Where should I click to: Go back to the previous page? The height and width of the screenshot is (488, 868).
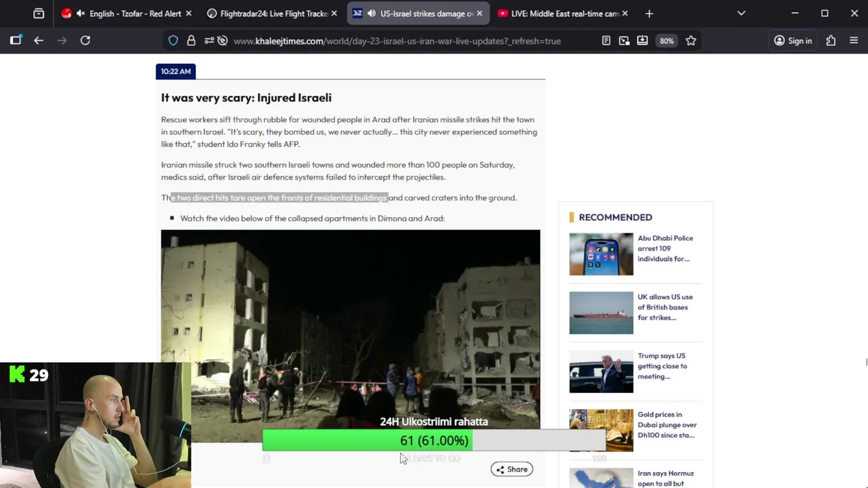[x=39, y=41]
